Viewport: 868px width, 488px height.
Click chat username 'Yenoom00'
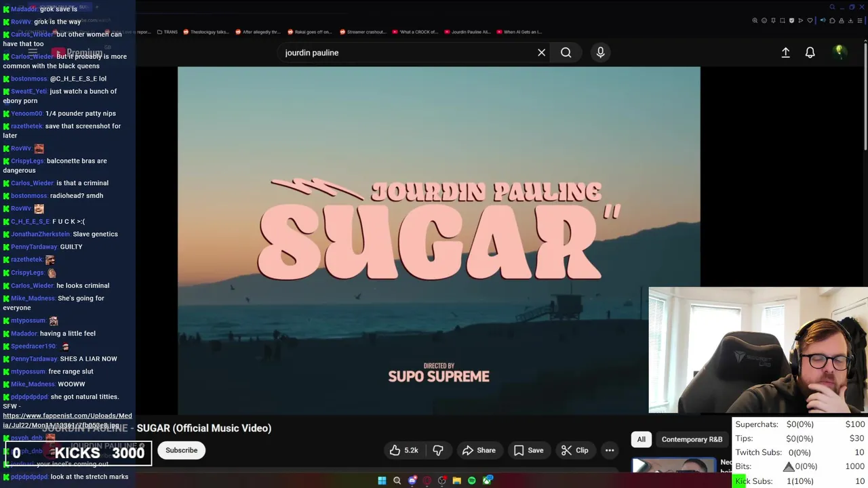(x=26, y=113)
